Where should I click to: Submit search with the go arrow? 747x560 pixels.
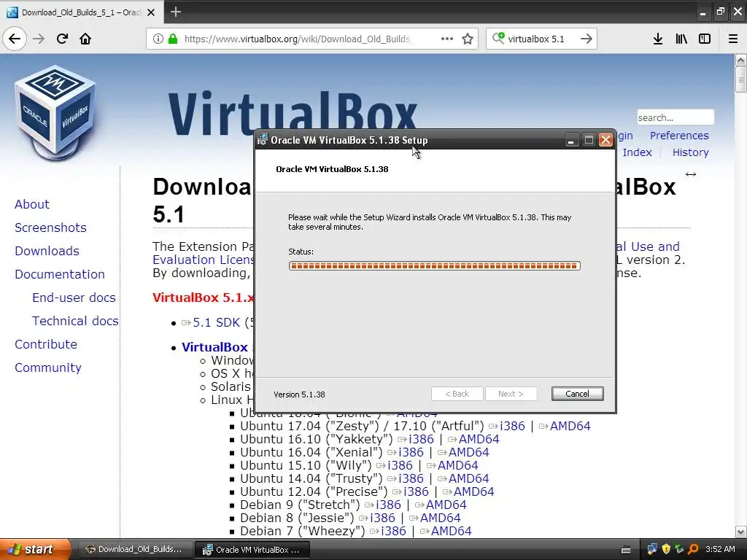click(x=587, y=39)
